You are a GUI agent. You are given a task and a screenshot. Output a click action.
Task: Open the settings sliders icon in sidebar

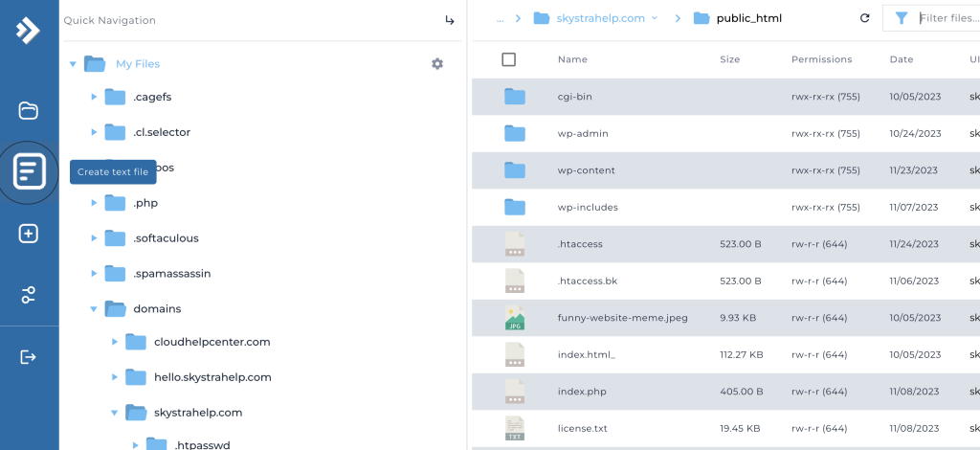point(29,295)
